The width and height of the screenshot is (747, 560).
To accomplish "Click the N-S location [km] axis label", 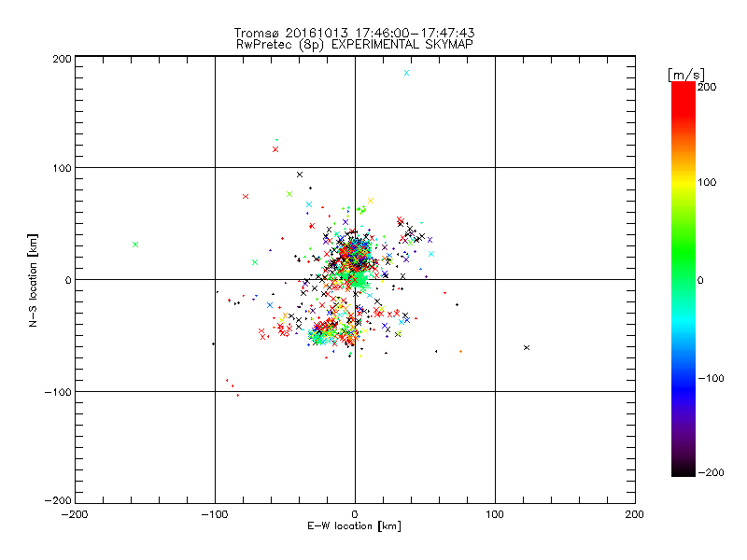I will [x=33, y=279].
